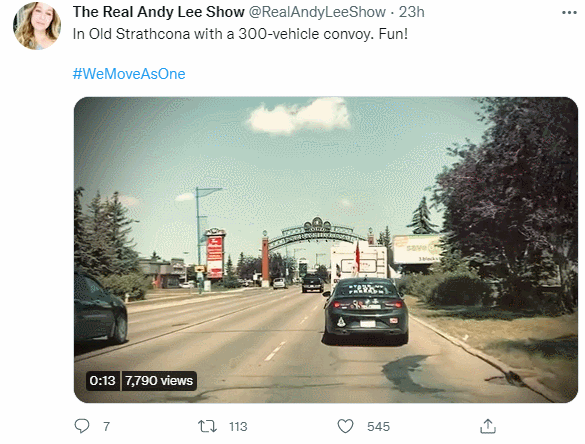This screenshot has height=444, width=585.
Task: View the 545 likes count
Action: pos(378,426)
